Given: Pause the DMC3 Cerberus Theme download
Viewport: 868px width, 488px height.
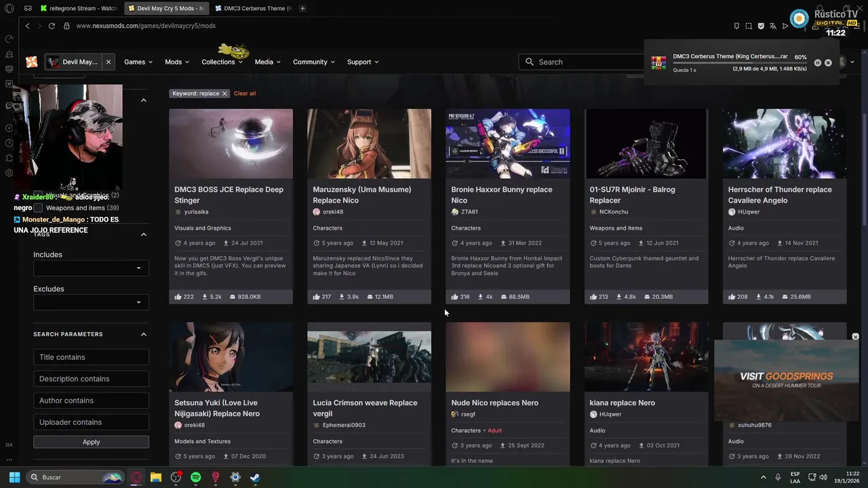Looking at the screenshot, I should point(817,62).
